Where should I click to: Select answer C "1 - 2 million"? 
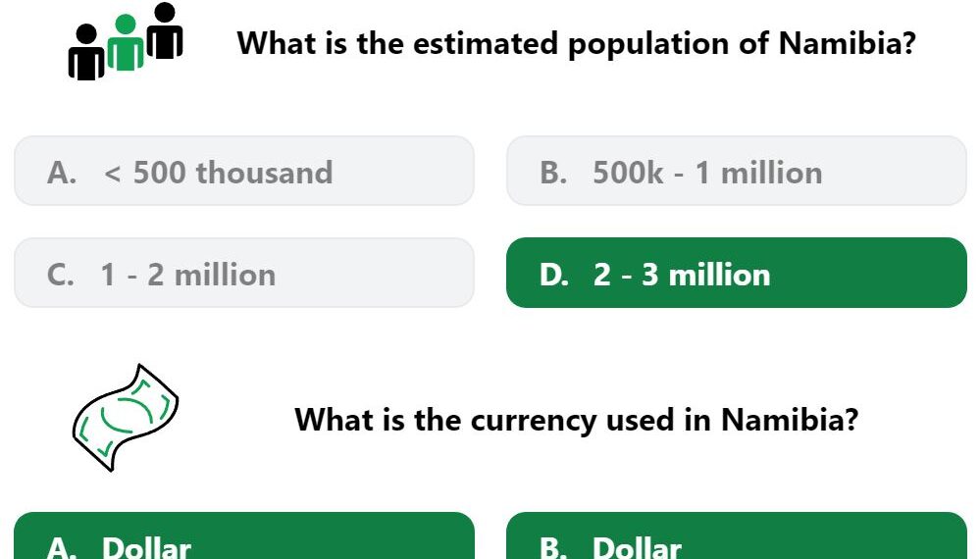244,273
